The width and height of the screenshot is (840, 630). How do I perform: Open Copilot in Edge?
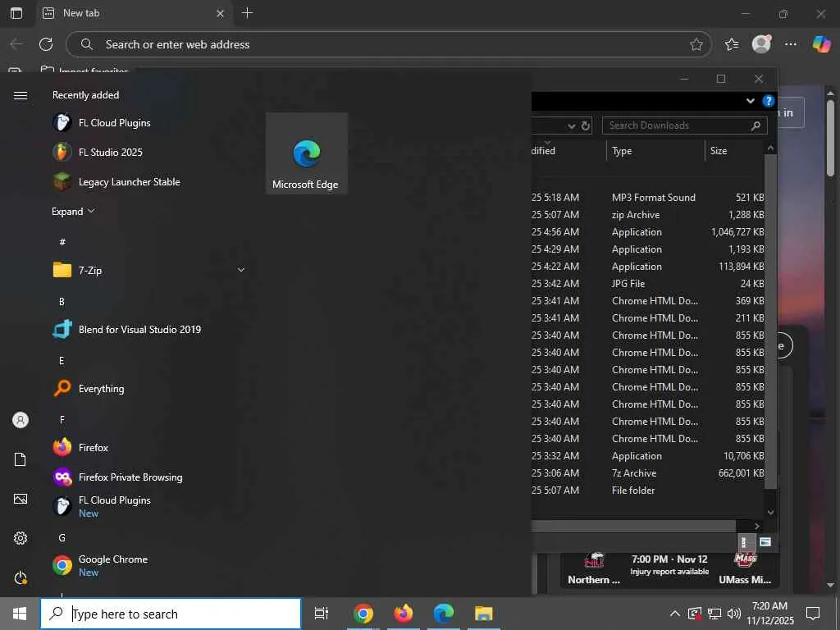pyautogui.click(x=820, y=44)
